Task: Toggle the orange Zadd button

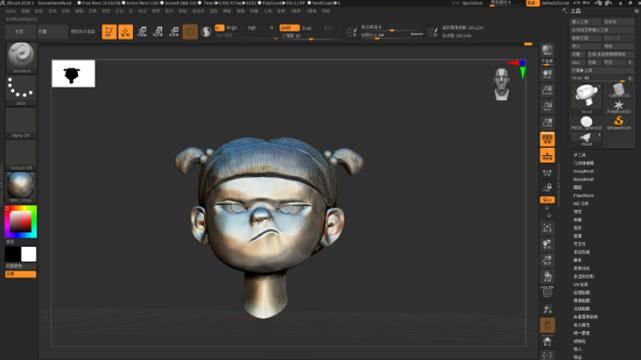Action: 289,28
